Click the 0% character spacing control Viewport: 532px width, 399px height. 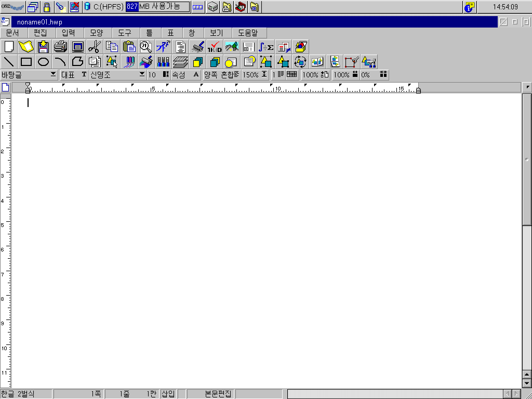374,75
